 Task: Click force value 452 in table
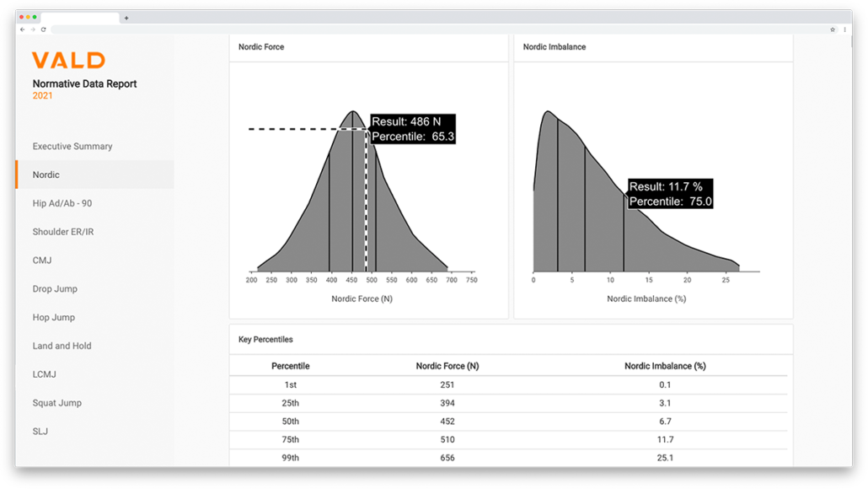point(447,422)
